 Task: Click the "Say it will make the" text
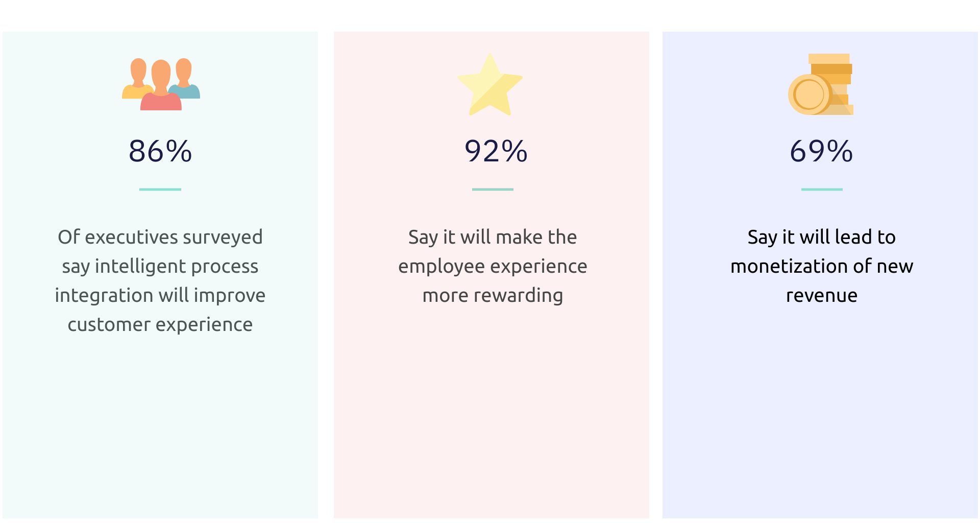(493, 237)
